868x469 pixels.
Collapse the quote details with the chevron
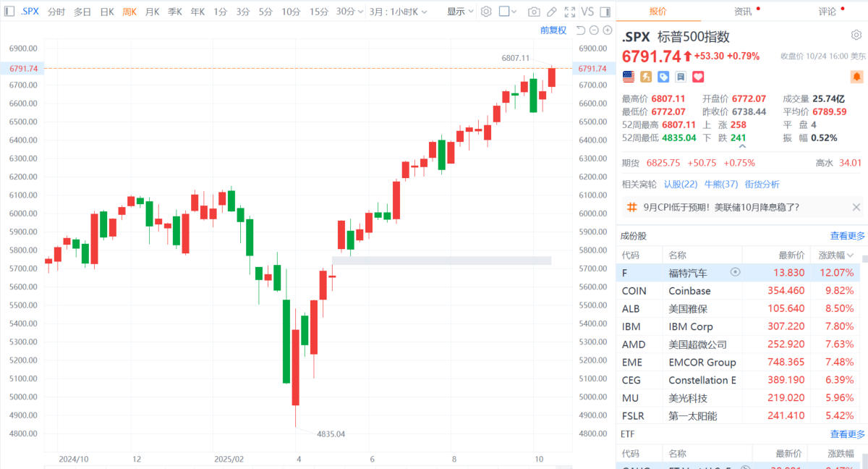pyautogui.click(x=741, y=145)
